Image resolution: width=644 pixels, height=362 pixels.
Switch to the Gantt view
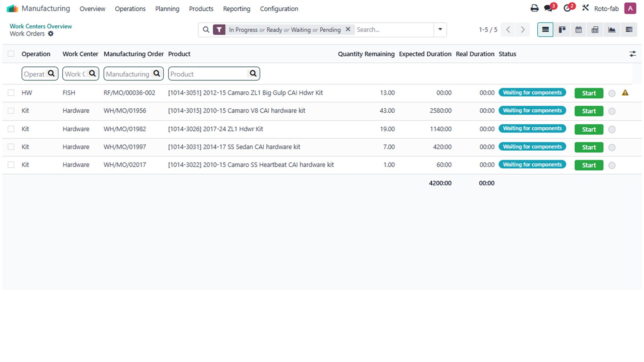pyautogui.click(x=629, y=30)
